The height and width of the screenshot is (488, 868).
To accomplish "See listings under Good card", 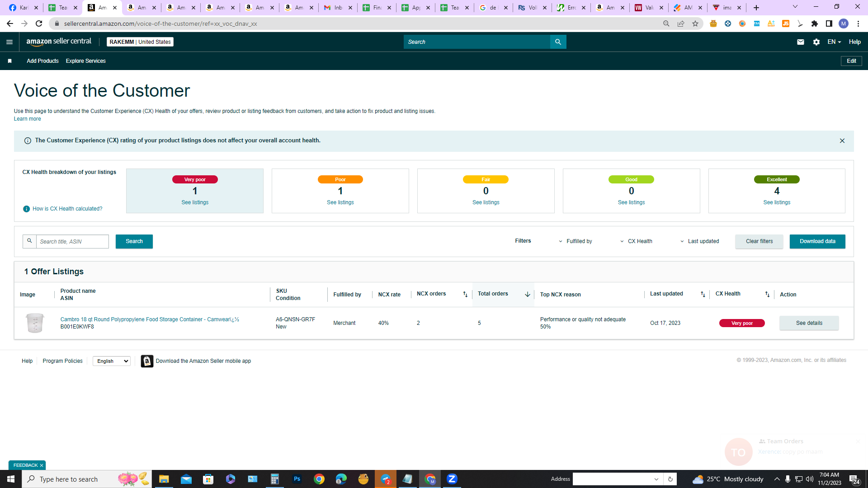I will [x=632, y=202].
